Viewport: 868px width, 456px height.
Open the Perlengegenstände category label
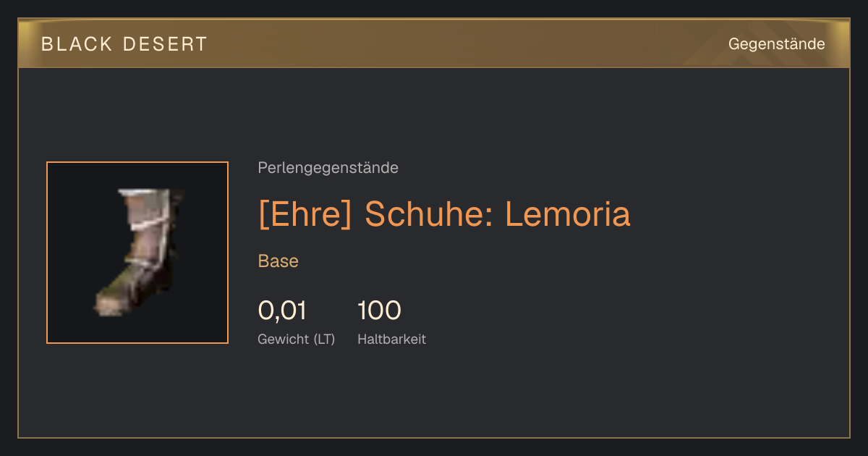[x=328, y=168]
